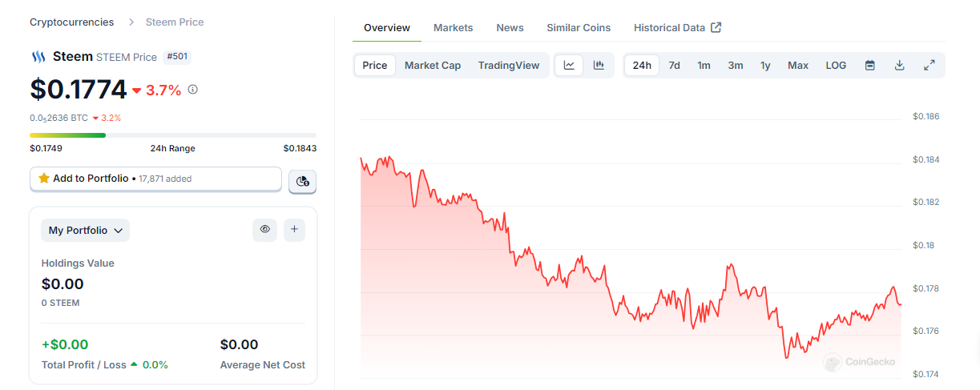Set chart range to 3m
This screenshot has height=390, width=980.
pyautogui.click(x=736, y=66)
